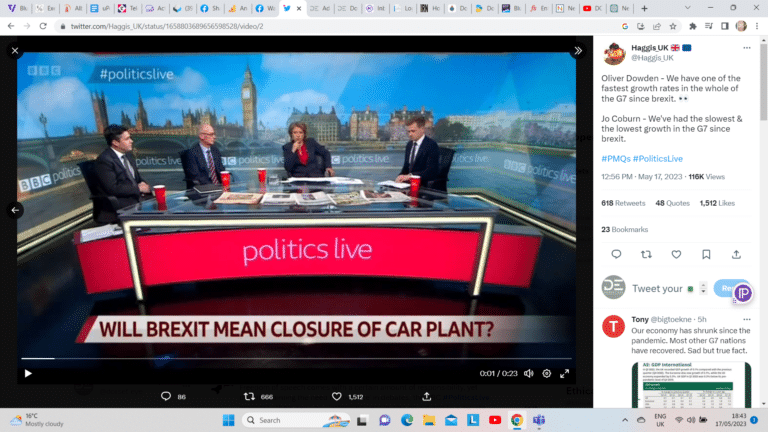The width and height of the screenshot is (768, 432).
Task: Switch to the 'Tel' tab
Action: (x=127, y=8)
